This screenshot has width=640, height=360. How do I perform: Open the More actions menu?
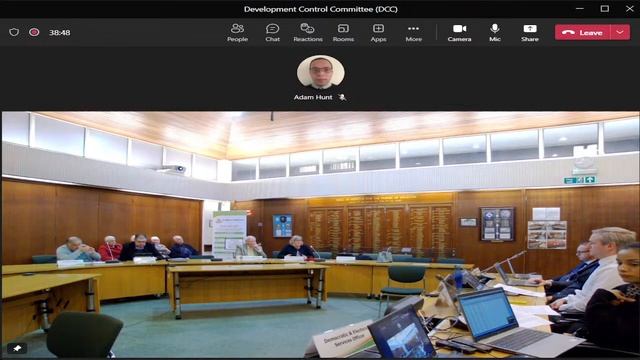413,33
